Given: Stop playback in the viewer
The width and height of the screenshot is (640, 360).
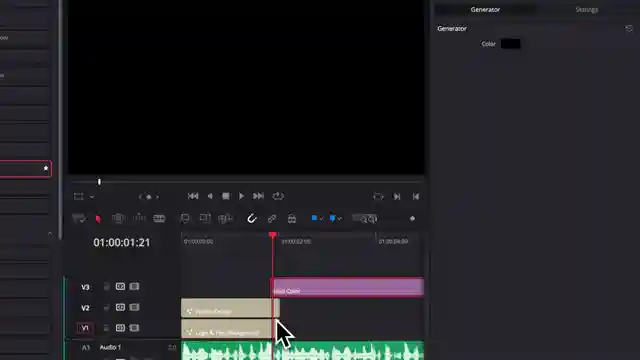Looking at the screenshot, I should [225, 196].
